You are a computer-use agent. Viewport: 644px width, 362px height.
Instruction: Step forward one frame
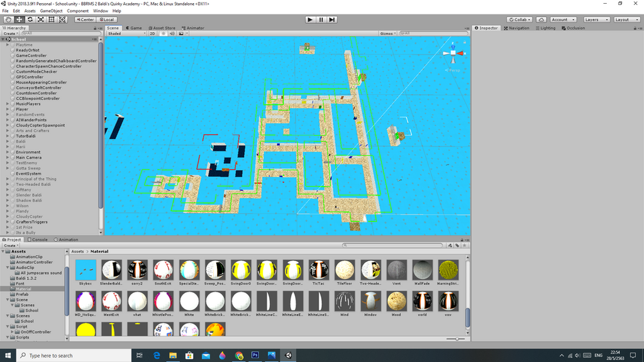[332, 19]
